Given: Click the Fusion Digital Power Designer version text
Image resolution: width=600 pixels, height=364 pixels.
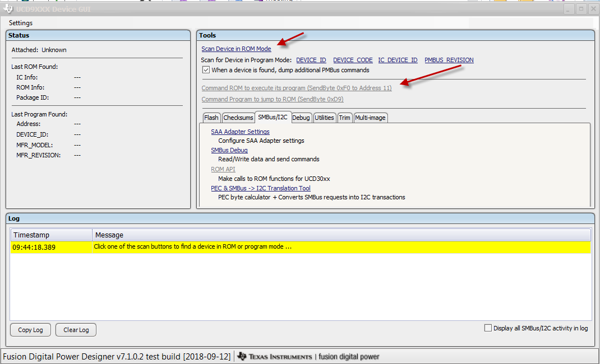Looking at the screenshot, I should [116, 357].
